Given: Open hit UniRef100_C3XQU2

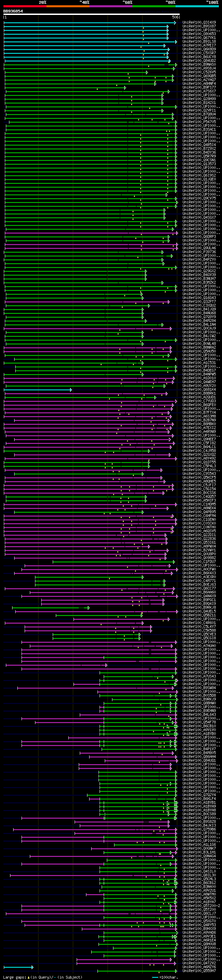Looking at the screenshot, I should click(x=199, y=306).
